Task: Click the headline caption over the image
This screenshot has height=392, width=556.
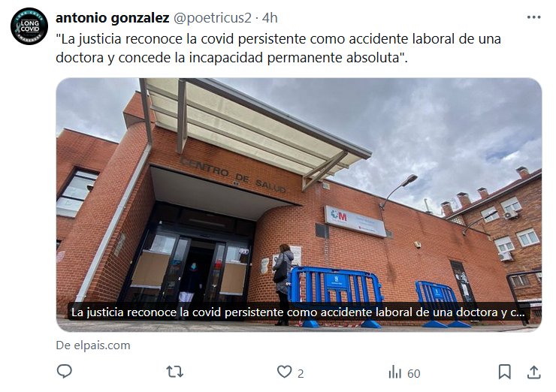Action: pyautogui.click(x=298, y=312)
